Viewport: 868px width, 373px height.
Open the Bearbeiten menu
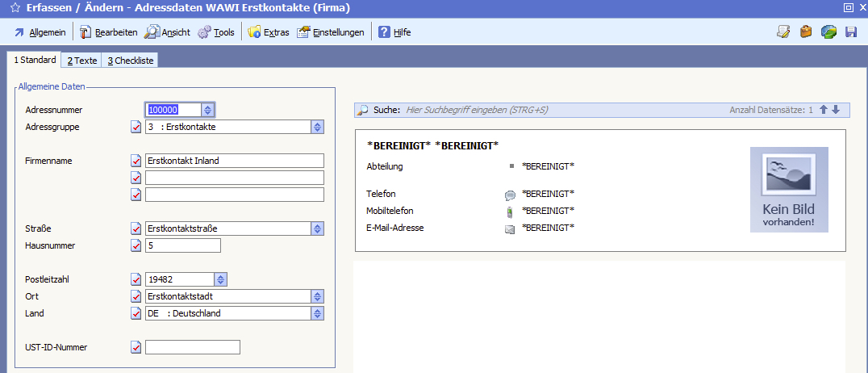108,32
